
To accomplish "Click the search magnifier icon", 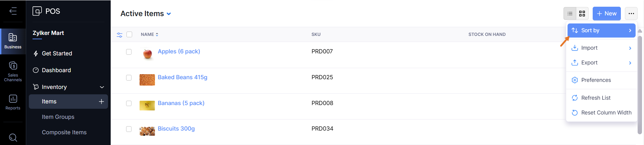I will (x=13, y=137).
